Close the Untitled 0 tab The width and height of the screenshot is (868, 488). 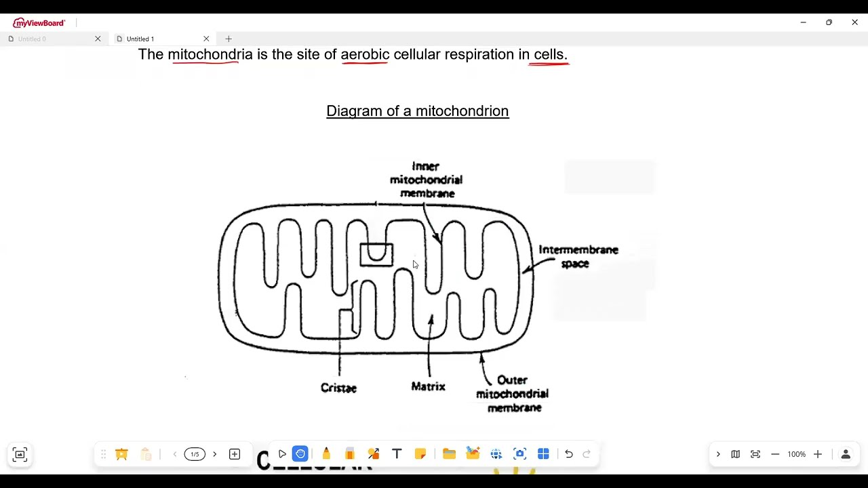pos(98,39)
